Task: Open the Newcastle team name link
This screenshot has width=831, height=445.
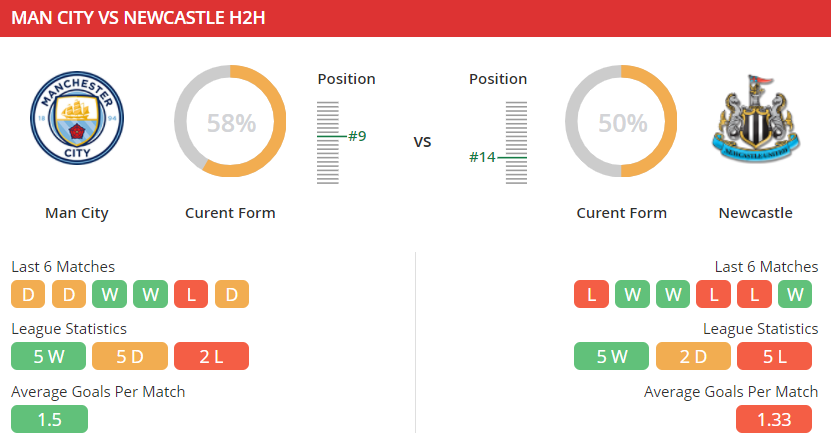Action: point(756,213)
